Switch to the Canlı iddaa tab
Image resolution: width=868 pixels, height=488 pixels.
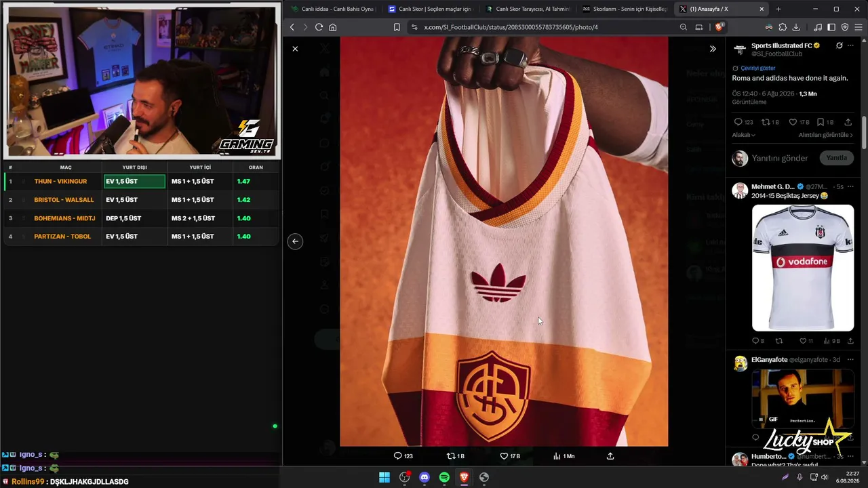pyautogui.click(x=332, y=9)
